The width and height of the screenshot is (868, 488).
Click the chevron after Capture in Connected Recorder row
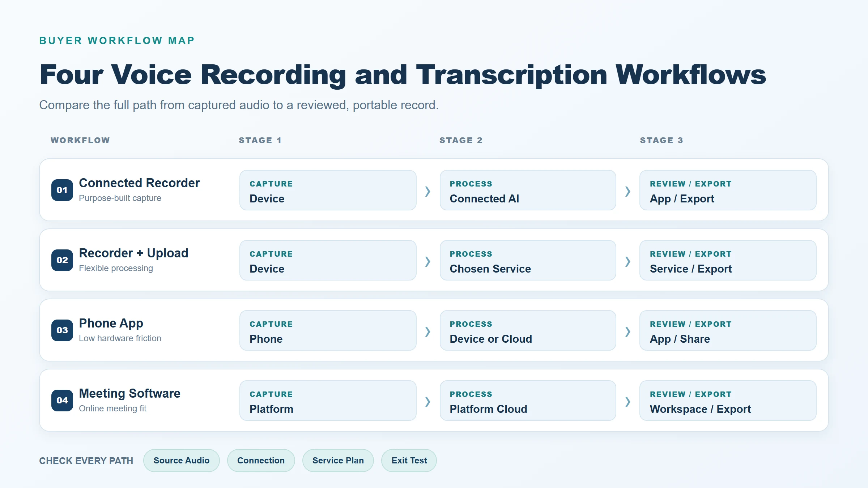coord(428,191)
